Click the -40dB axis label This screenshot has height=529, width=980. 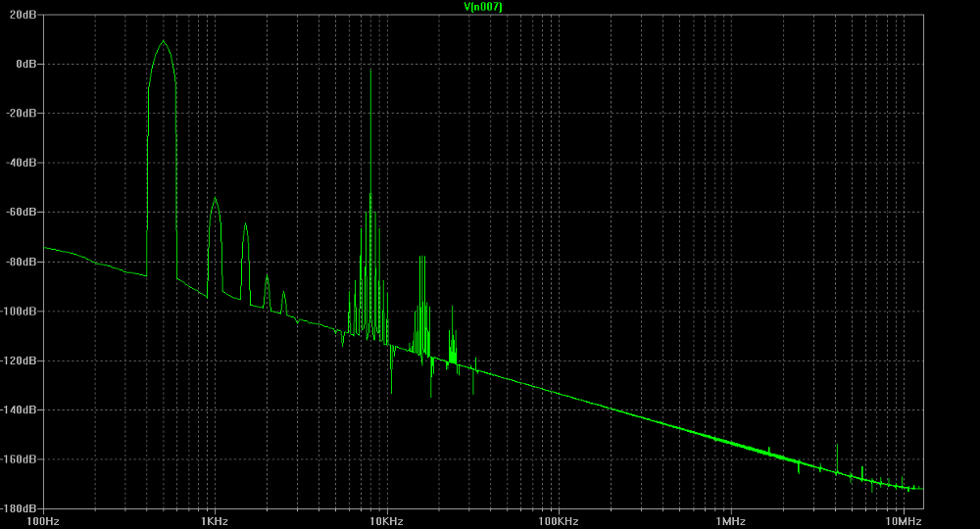23,163
